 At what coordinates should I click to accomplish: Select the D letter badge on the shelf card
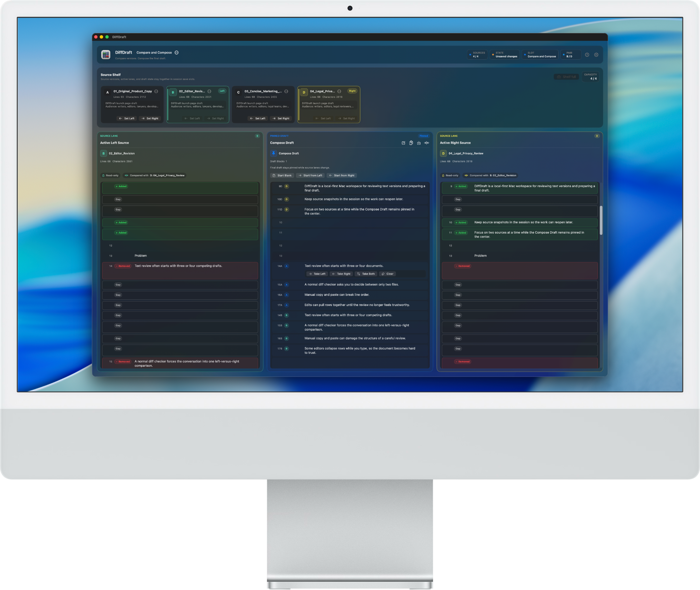304,92
